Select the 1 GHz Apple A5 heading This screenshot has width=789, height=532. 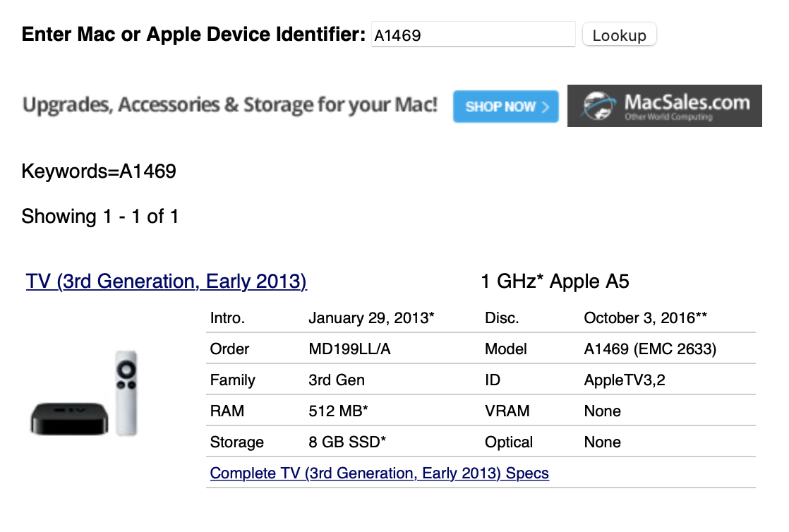pos(555,282)
